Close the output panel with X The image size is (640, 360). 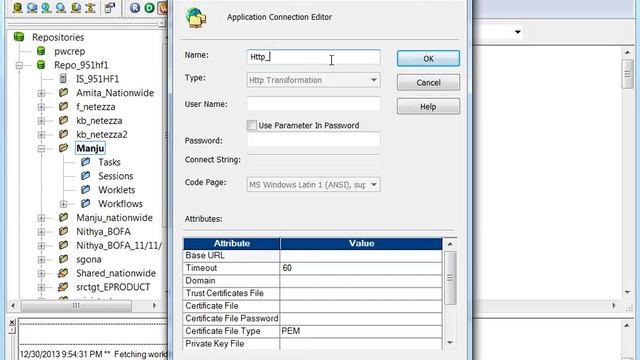[12, 322]
